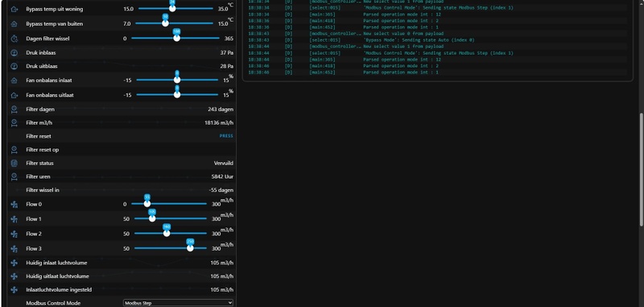Click the Fan onbalans uitlaat slider handle
The image size is (644, 307).
click(177, 94)
